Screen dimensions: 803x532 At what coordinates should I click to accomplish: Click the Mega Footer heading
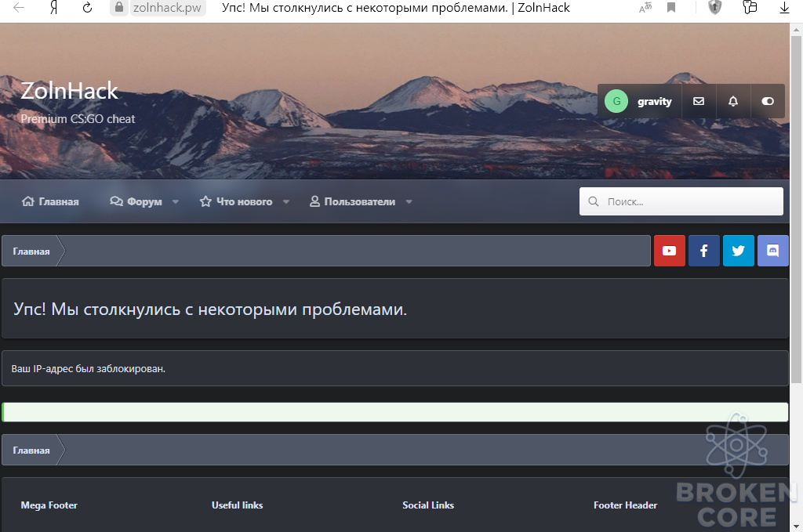click(49, 505)
